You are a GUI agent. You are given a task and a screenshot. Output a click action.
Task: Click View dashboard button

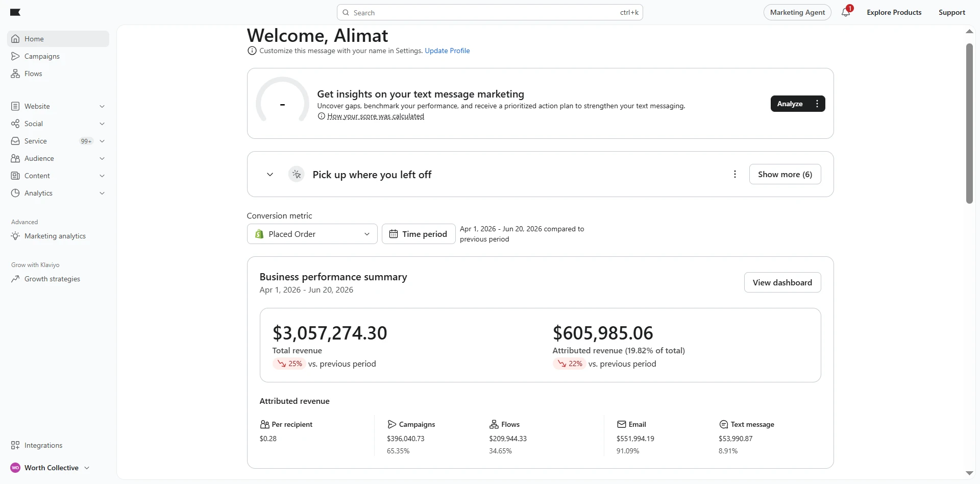click(782, 282)
